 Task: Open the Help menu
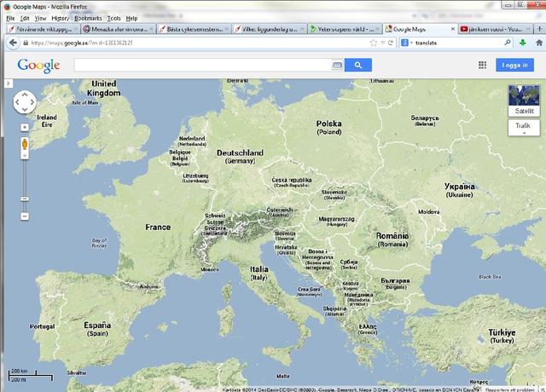pos(131,18)
